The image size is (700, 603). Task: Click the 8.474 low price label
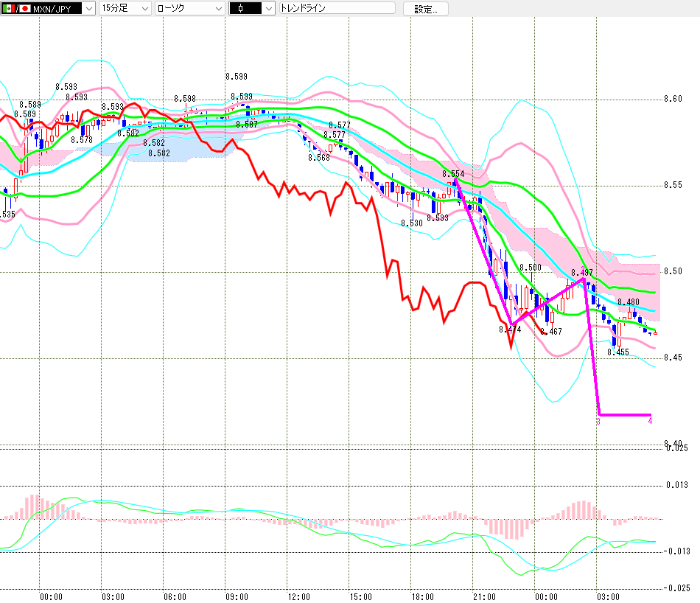click(510, 330)
